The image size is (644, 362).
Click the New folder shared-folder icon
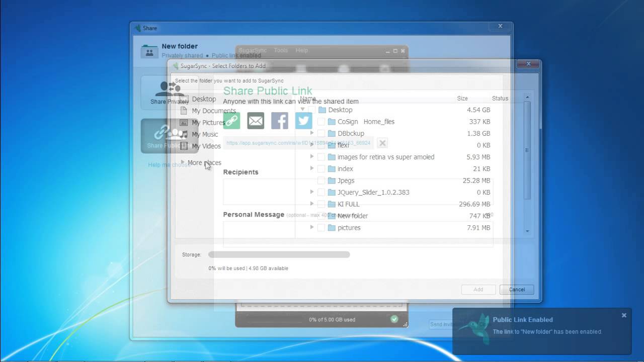tap(149, 51)
